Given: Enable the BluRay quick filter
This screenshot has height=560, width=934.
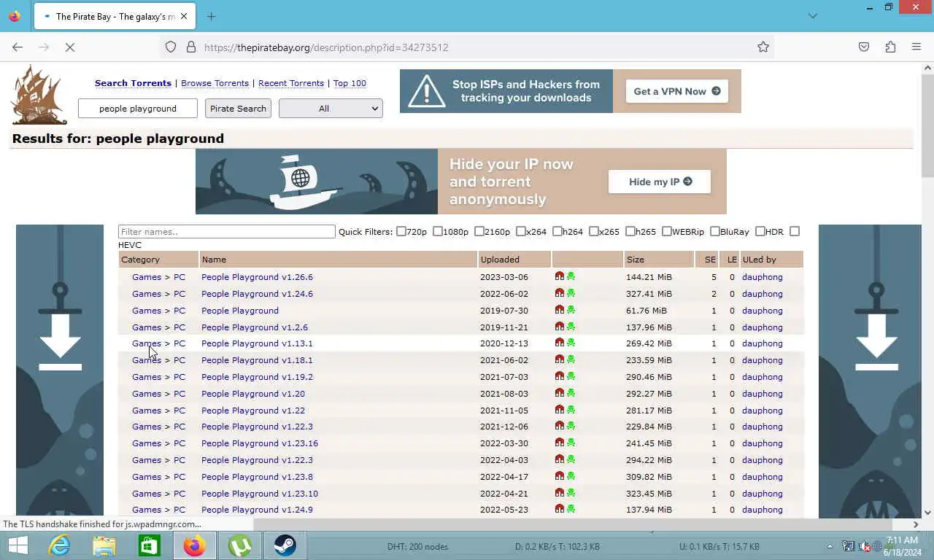Looking at the screenshot, I should [x=715, y=231].
